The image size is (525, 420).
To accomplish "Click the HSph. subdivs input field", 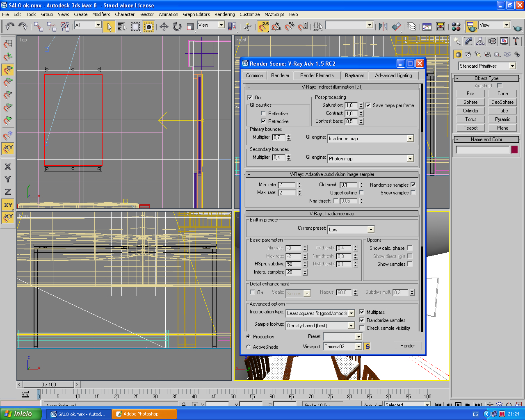I will 294,264.
